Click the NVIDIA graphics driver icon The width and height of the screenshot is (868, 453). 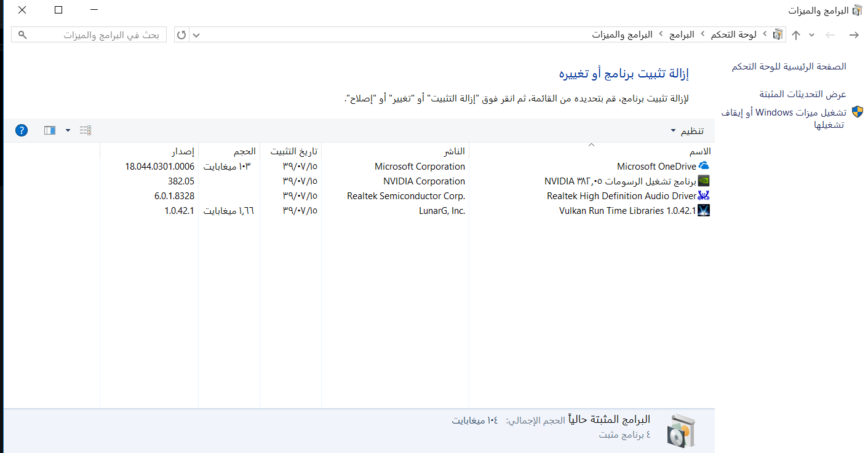pyautogui.click(x=704, y=181)
